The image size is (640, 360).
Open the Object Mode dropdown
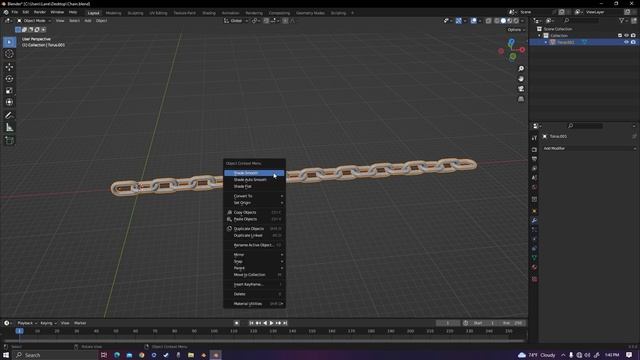(x=34, y=21)
